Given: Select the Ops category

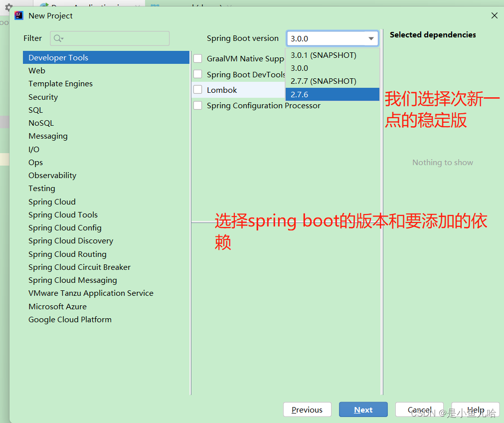Looking at the screenshot, I should point(106,163).
